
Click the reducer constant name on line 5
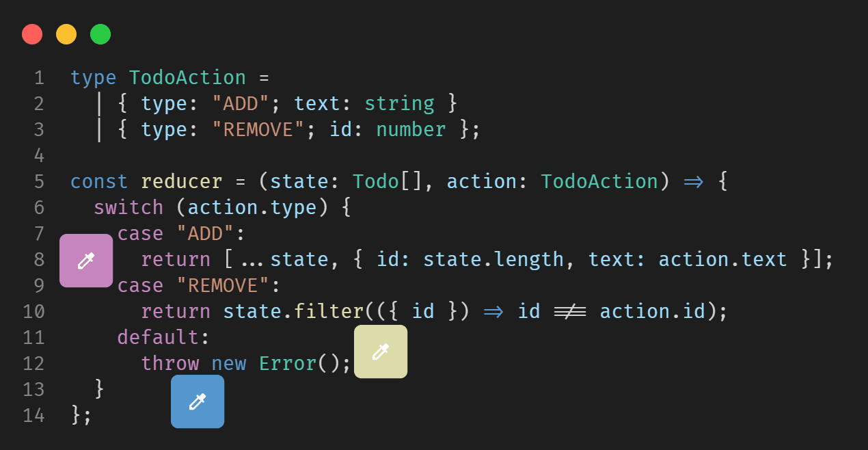point(181,181)
